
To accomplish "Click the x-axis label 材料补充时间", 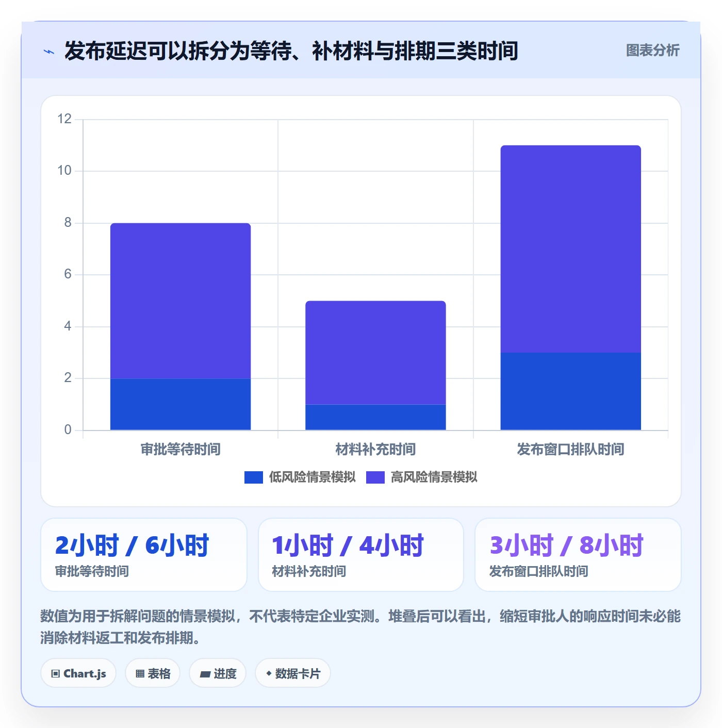I will point(375,450).
